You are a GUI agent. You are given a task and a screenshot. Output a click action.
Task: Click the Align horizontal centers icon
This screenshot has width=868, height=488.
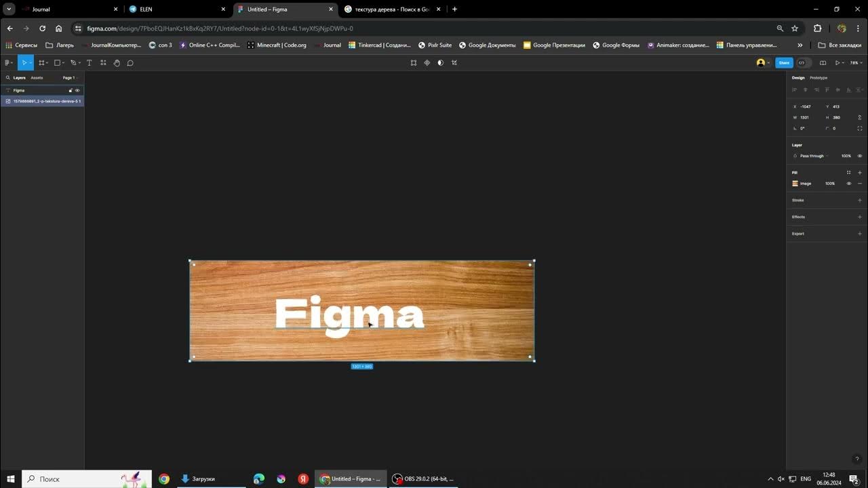point(806,89)
